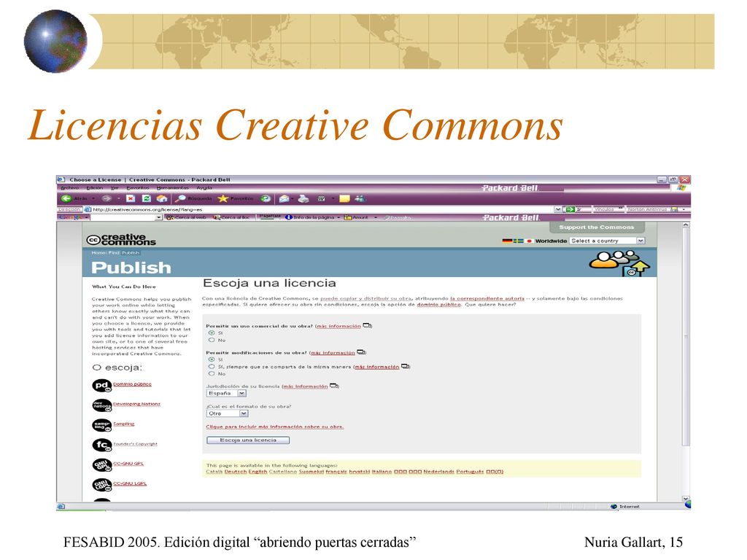Click the address bar URL field

(x=318, y=209)
